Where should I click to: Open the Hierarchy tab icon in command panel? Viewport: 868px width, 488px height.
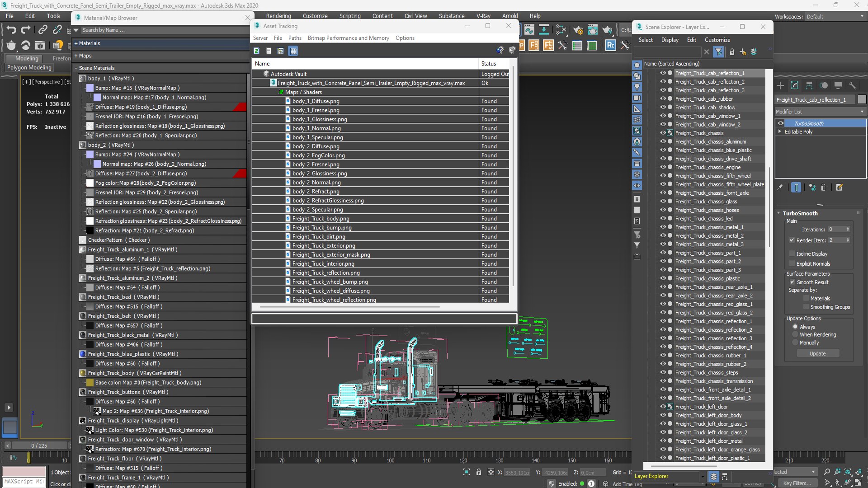pos(809,85)
